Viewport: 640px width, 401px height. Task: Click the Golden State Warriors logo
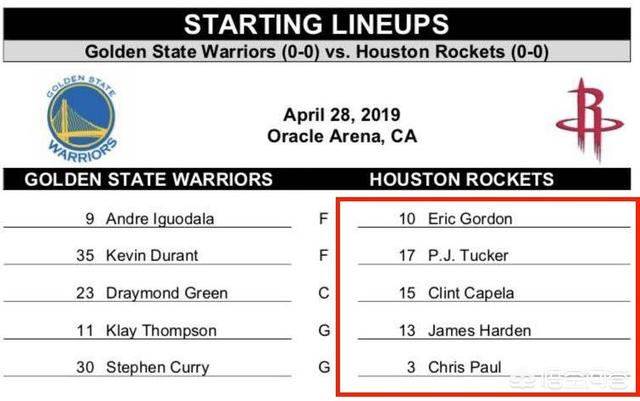82,118
